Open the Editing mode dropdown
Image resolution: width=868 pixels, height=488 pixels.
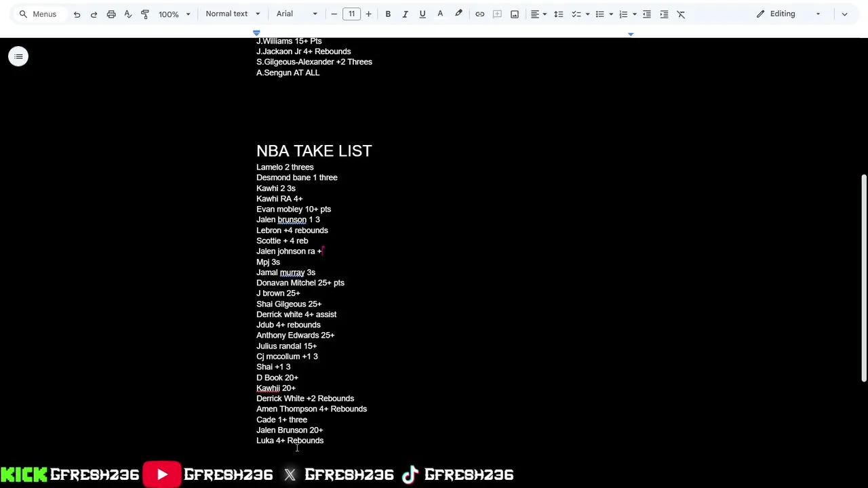789,14
